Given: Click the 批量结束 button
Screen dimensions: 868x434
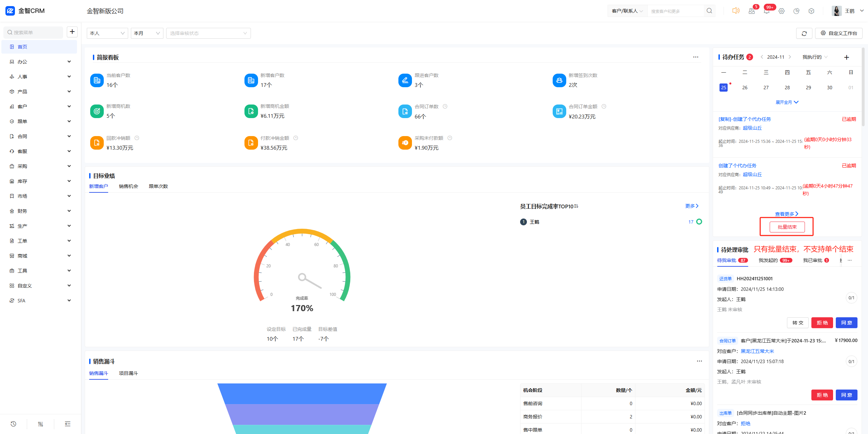Looking at the screenshot, I should (787, 227).
